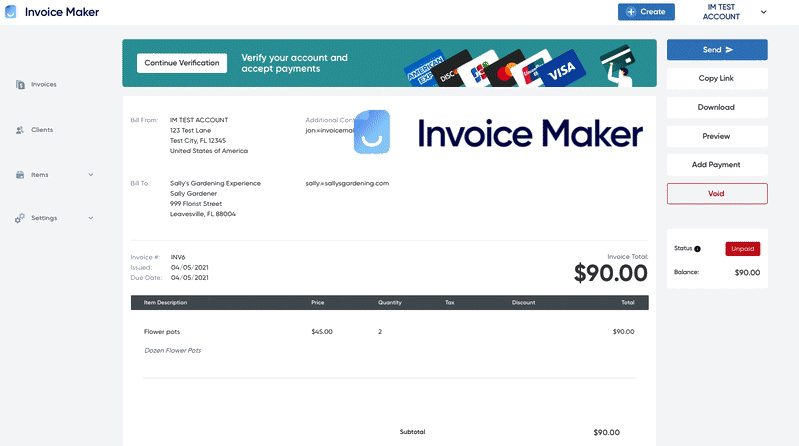Click the Unpaid status badge
This screenshot has height=446, width=799.
742,249
